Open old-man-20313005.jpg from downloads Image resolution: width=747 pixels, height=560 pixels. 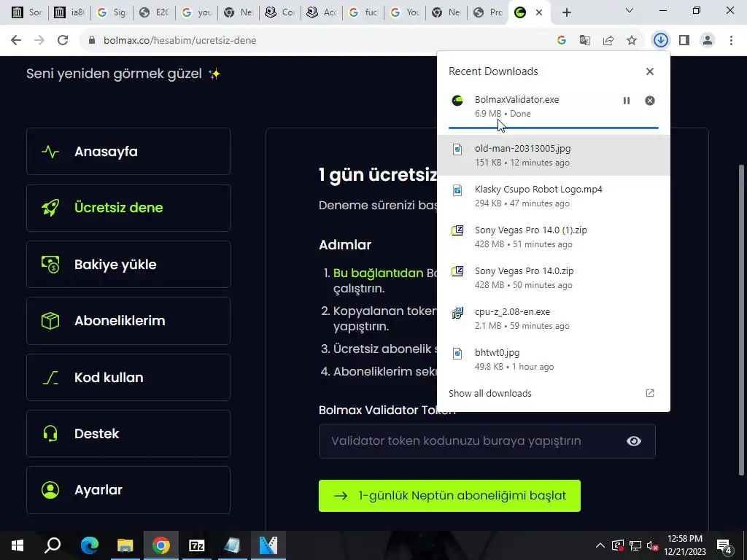click(553, 155)
